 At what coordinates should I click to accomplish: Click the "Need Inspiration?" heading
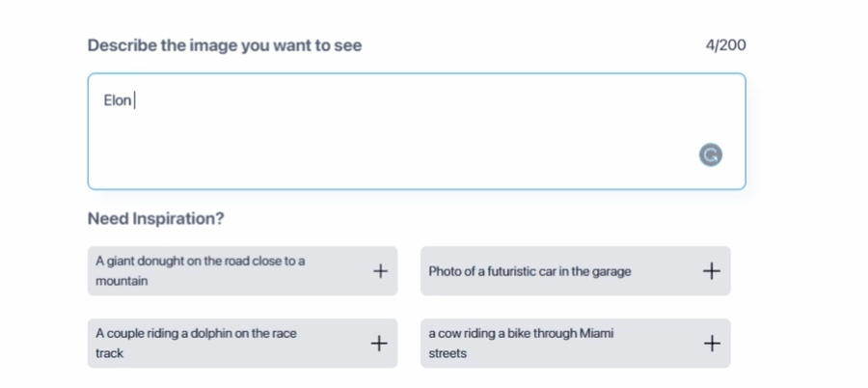click(155, 219)
